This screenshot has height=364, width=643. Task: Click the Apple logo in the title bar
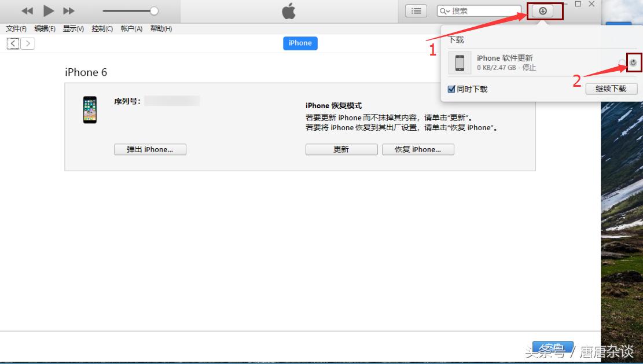click(x=289, y=11)
